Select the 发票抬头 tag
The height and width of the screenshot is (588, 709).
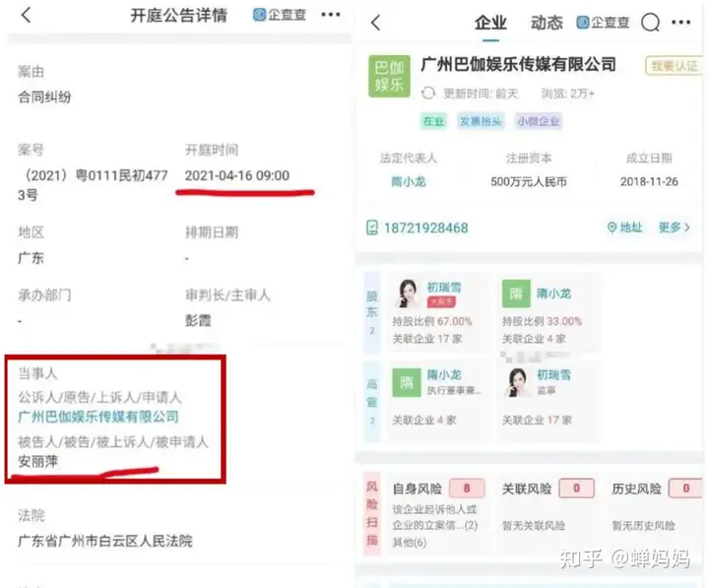(x=481, y=121)
